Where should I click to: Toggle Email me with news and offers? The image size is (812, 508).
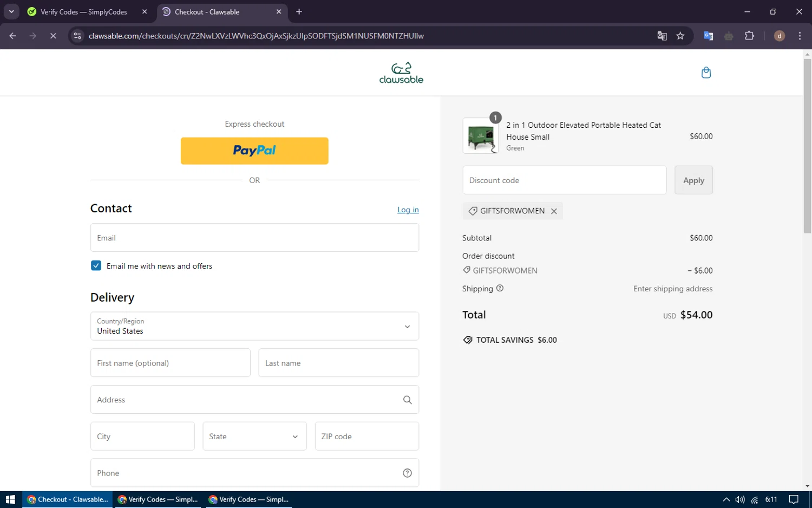[96, 265]
